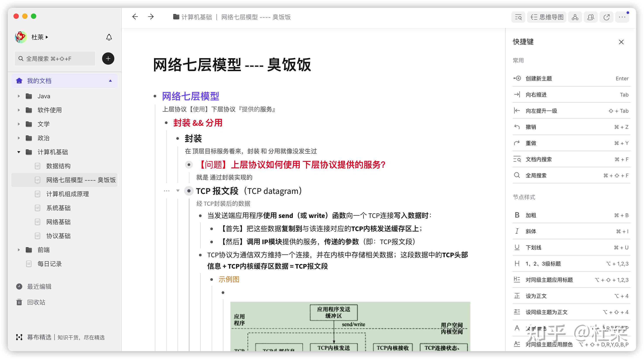Click the share/export icon in toolbar

606,17
